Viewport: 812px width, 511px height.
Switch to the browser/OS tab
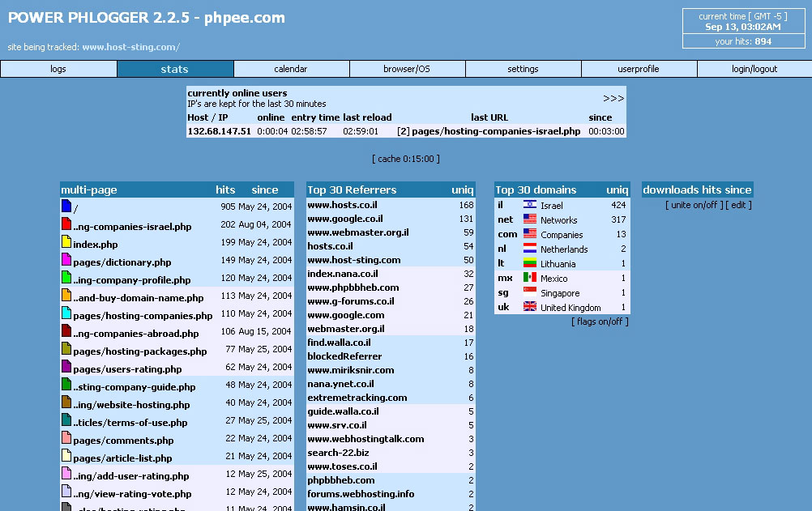407,69
